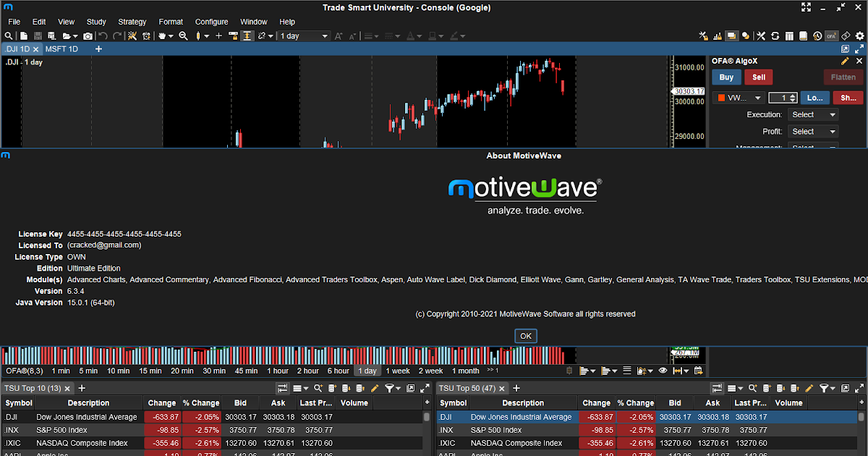Open the Profit Select dropdown

point(812,132)
